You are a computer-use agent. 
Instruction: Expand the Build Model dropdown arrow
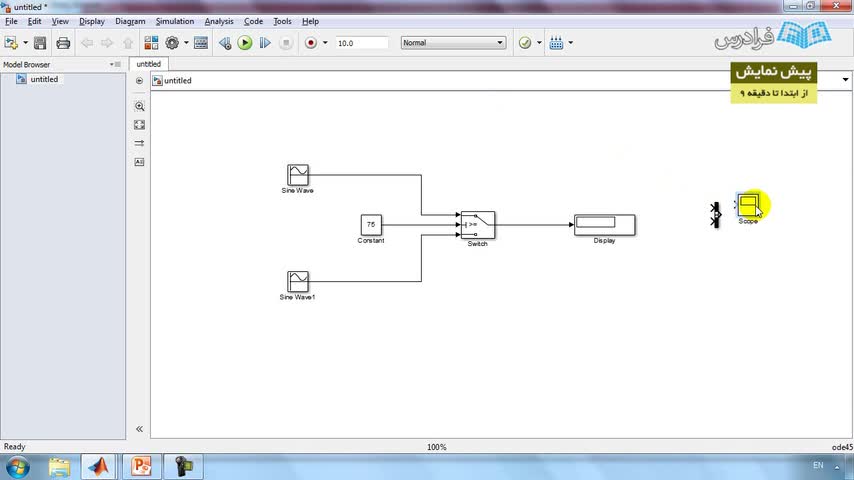coord(571,42)
